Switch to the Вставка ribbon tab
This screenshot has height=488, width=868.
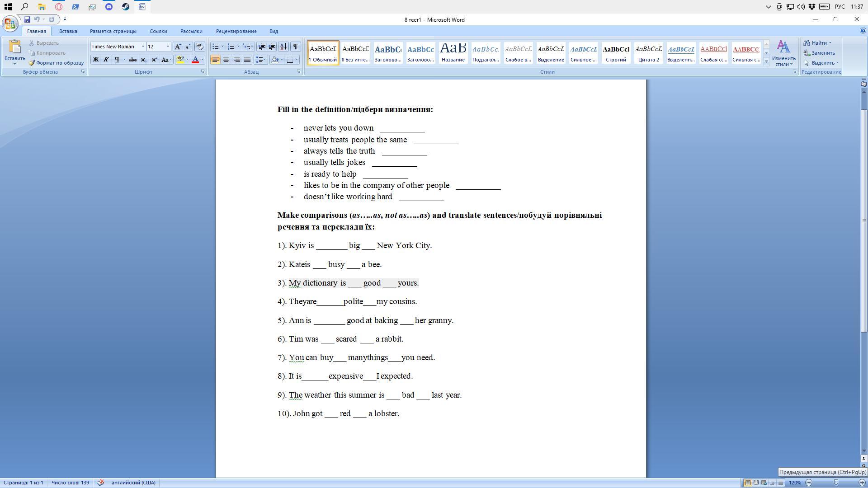[x=68, y=31]
